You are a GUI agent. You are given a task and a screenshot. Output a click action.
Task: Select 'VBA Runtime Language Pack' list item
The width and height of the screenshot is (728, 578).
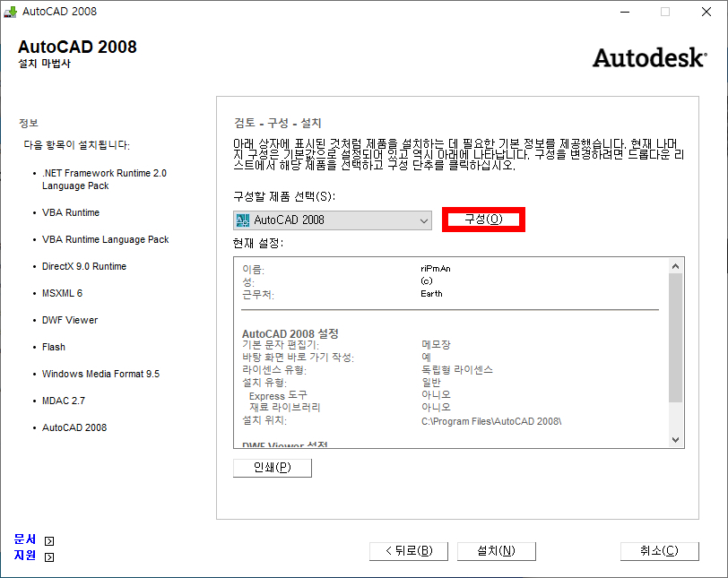106,239
